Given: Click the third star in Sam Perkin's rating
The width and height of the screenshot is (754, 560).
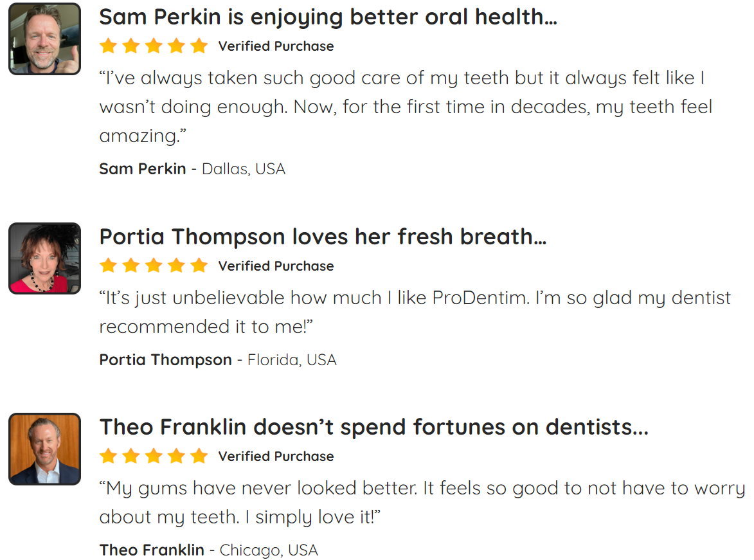Looking at the screenshot, I should [154, 46].
